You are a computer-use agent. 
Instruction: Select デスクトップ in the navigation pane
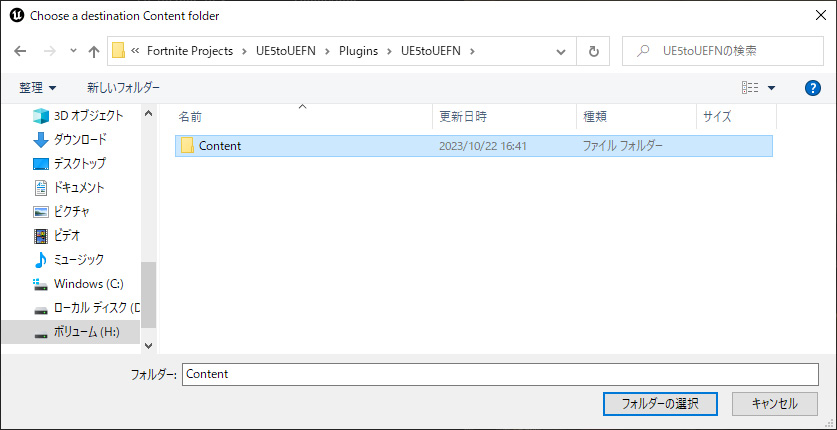(x=70, y=163)
